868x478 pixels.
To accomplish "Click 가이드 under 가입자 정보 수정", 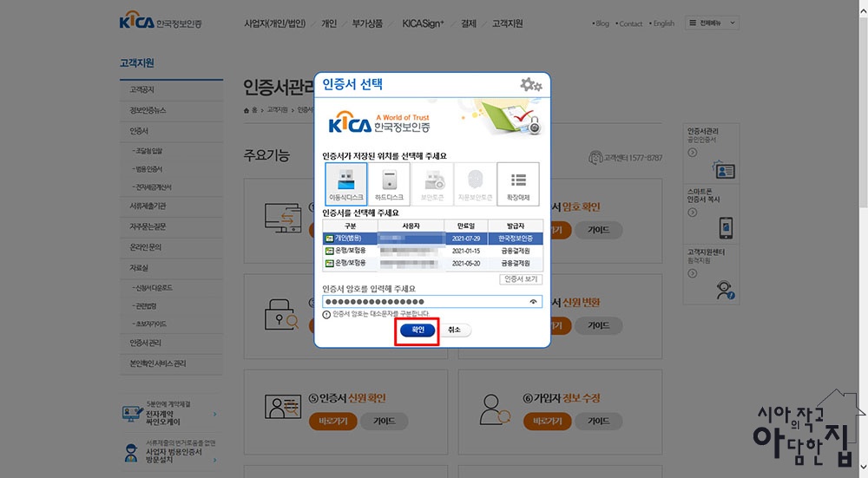I will (598, 421).
